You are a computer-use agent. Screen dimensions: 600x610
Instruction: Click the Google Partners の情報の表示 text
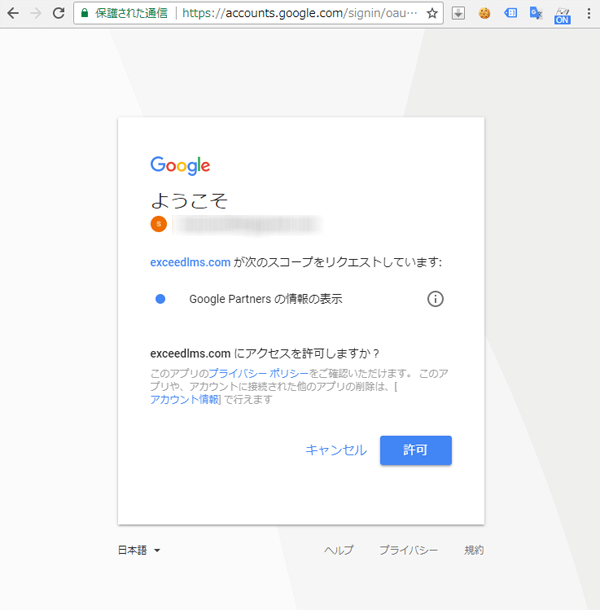(266, 299)
